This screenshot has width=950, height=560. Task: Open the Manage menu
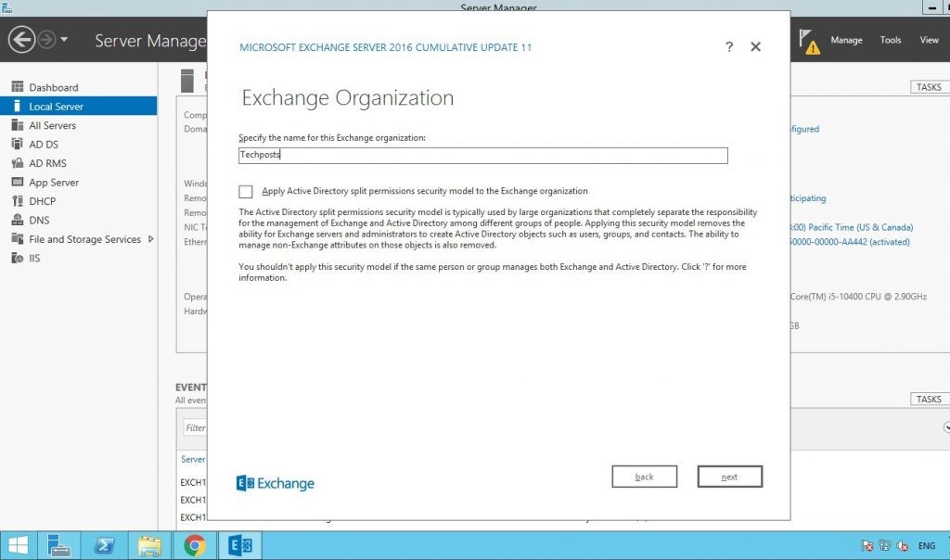click(846, 40)
